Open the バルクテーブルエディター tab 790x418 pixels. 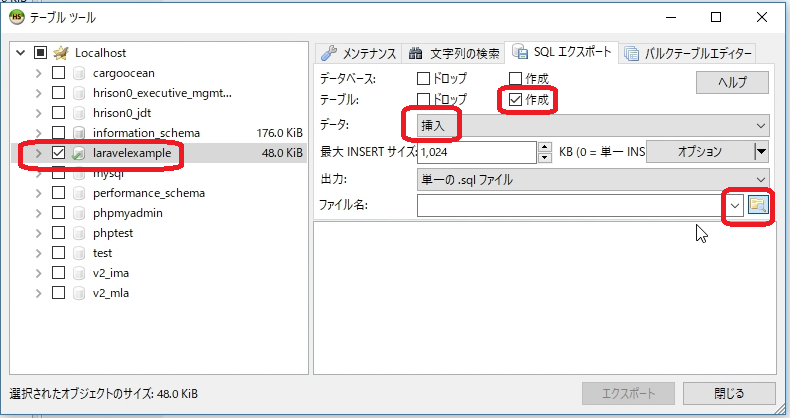(x=688, y=53)
